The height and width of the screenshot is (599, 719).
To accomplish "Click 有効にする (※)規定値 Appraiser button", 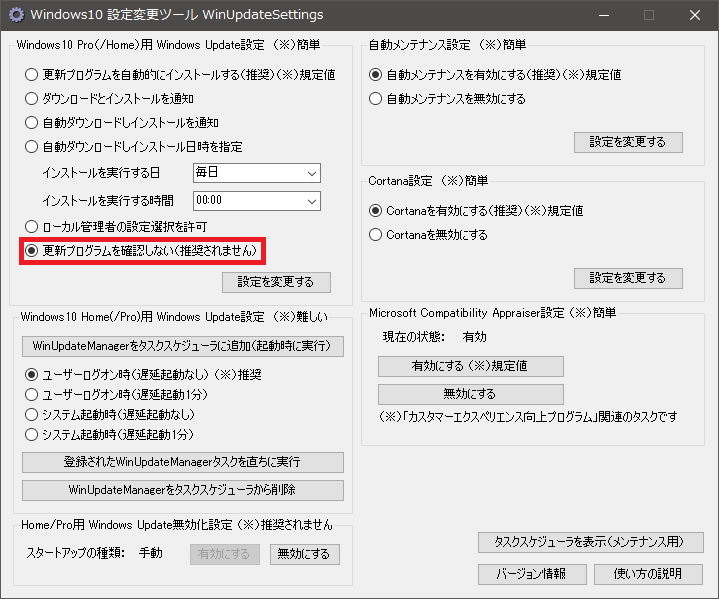I will 470,366.
